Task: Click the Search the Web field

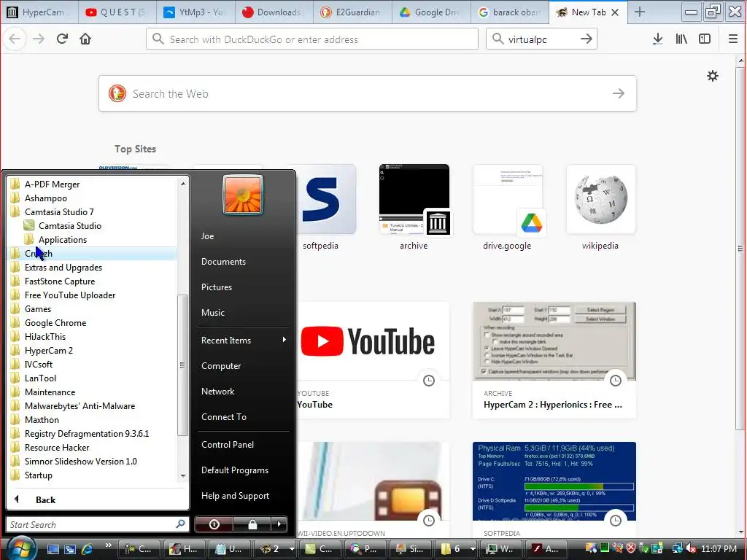Action: (368, 93)
